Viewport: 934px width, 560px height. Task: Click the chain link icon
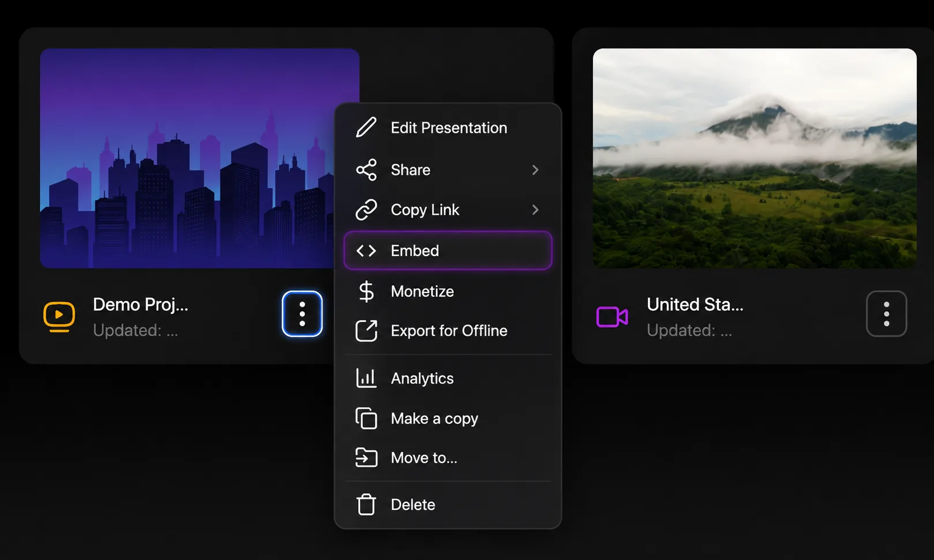click(366, 210)
